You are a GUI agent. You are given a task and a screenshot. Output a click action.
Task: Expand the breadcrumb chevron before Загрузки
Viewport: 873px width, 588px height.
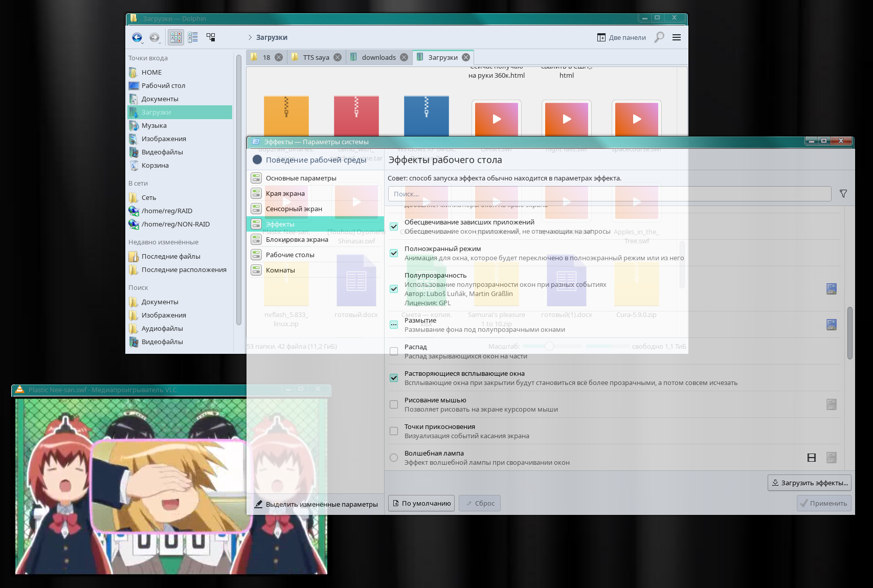(250, 37)
